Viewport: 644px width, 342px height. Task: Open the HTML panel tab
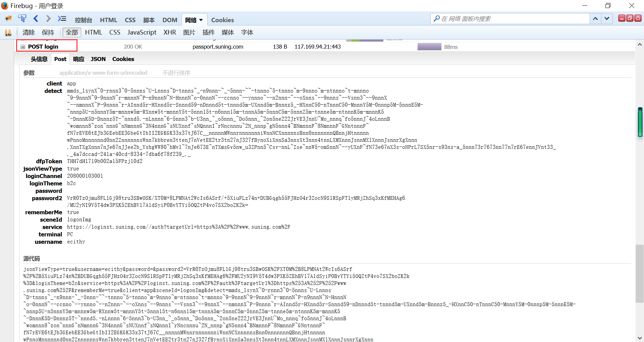click(x=109, y=20)
